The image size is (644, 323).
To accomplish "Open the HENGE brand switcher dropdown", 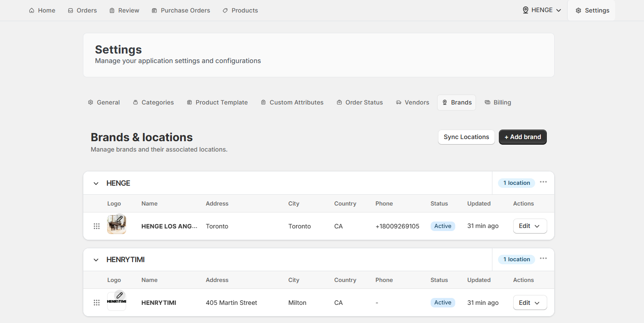I will click(x=542, y=10).
